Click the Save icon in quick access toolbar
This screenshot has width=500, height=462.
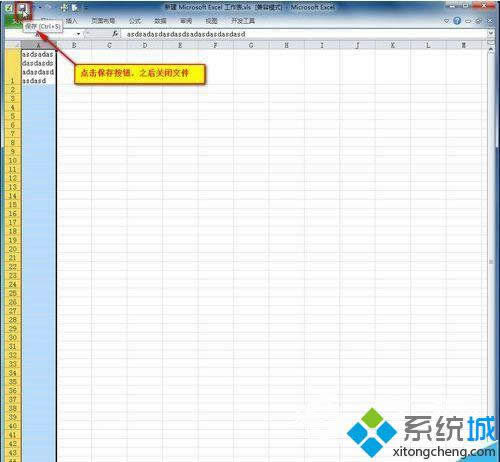23,8
